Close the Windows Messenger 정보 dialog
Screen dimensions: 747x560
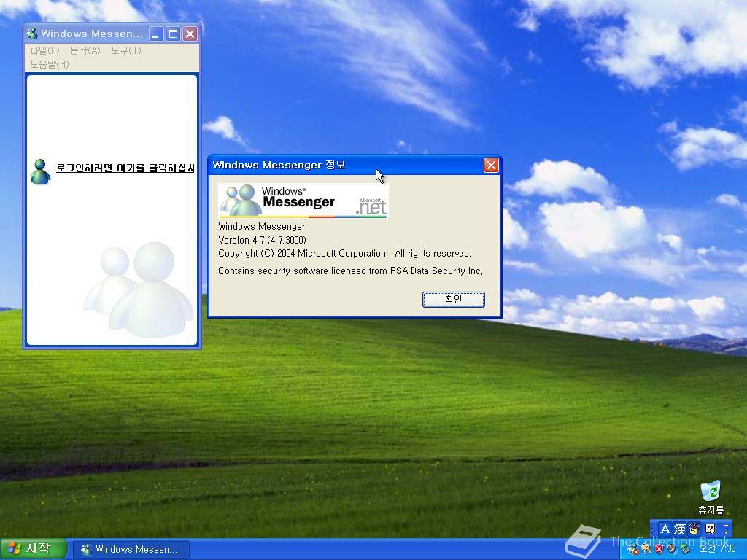[x=491, y=166]
